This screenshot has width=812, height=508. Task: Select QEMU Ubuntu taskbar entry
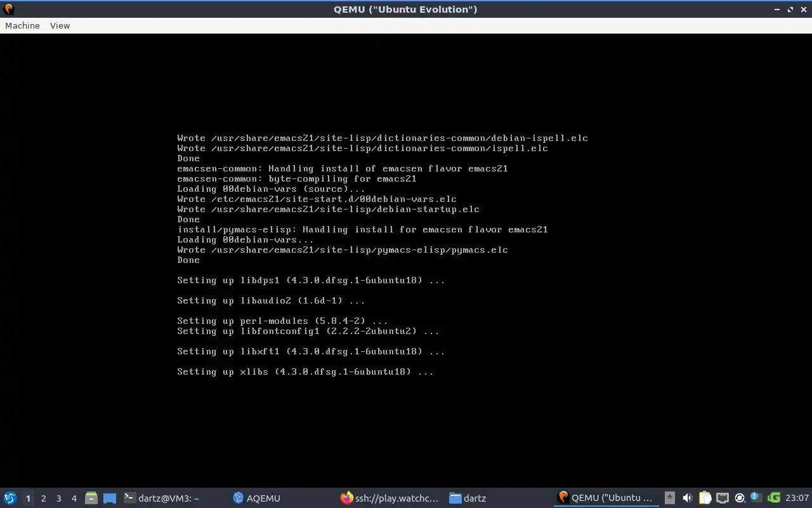click(607, 498)
